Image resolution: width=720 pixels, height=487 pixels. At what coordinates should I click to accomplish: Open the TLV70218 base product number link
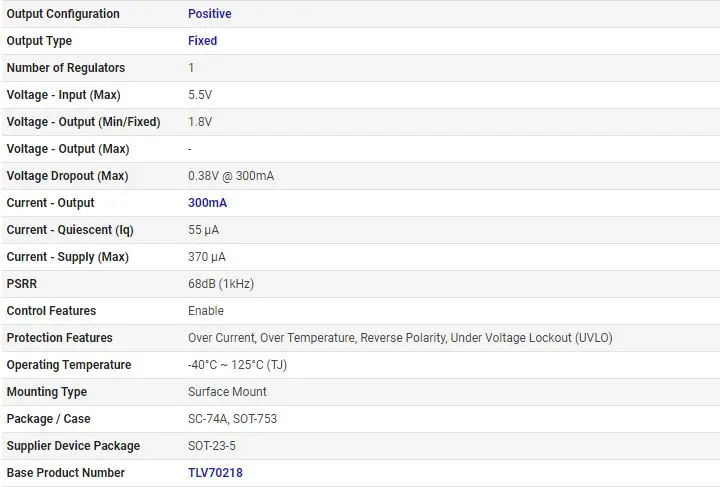(215, 473)
